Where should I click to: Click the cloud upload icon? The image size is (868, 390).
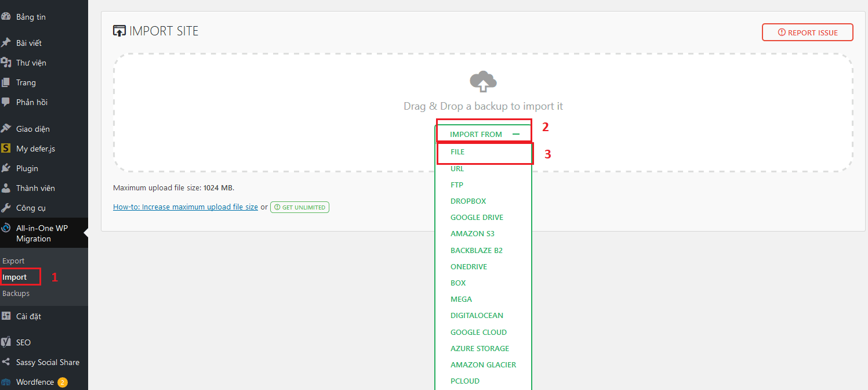point(483,82)
